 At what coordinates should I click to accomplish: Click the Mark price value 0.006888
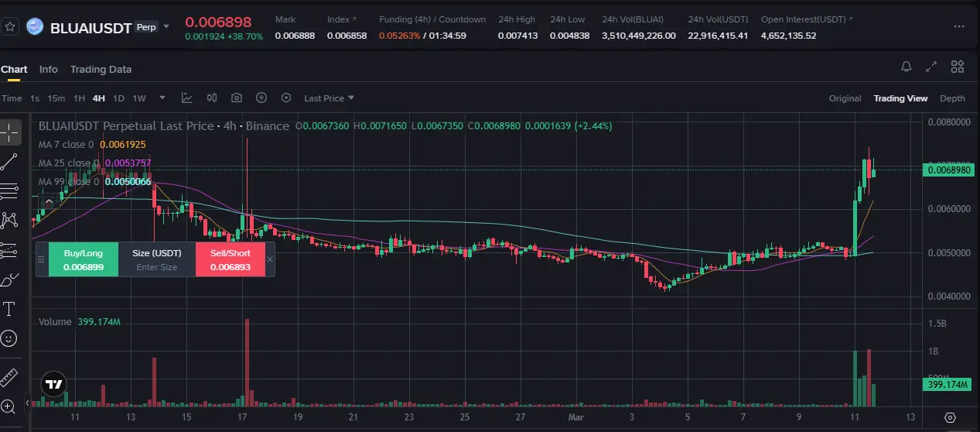point(295,36)
